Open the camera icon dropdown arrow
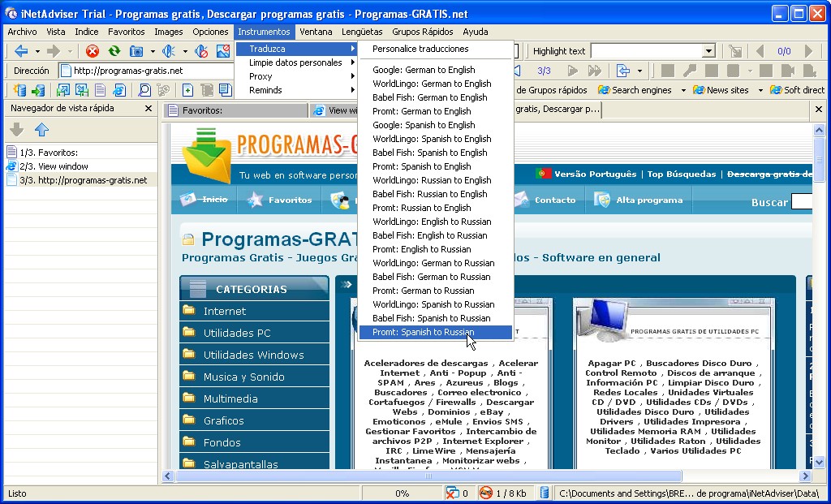Image resolution: width=831 pixels, height=504 pixels. (x=153, y=51)
